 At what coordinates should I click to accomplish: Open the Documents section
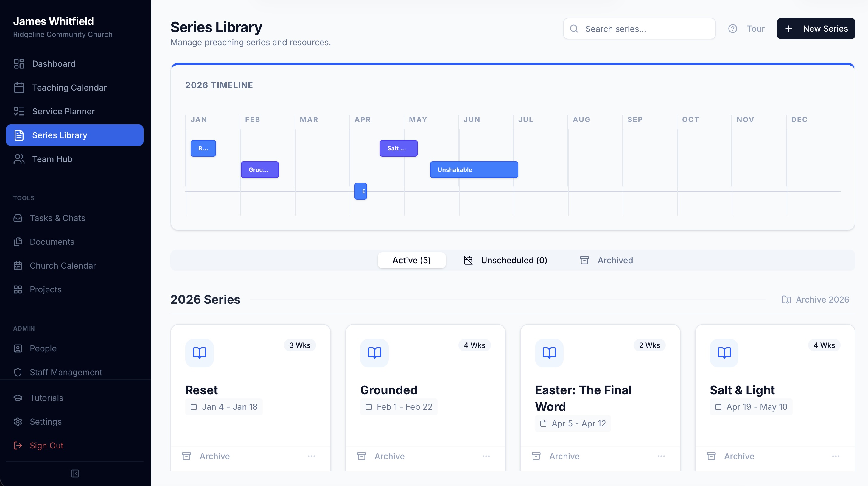click(x=52, y=242)
